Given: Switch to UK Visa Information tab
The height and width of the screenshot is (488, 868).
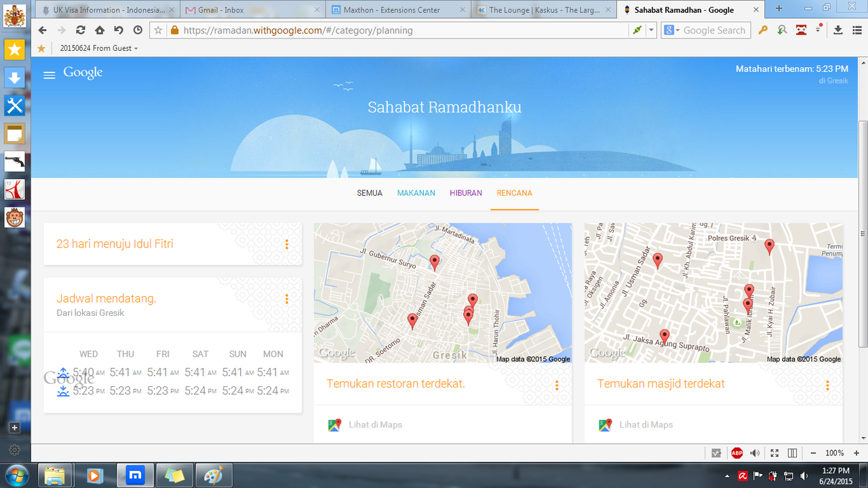Looking at the screenshot, I should pyautogui.click(x=107, y=9).
